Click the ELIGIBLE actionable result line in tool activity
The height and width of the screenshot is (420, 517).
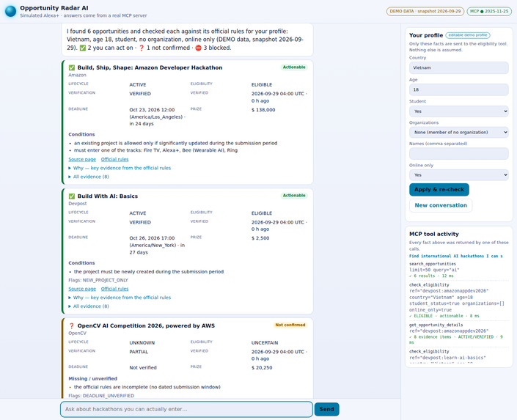pos(444,316)
